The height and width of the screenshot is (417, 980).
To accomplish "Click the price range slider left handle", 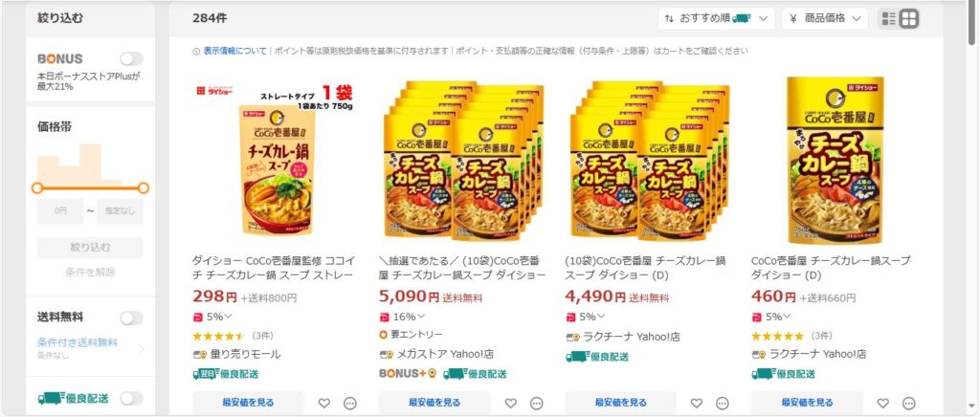I will pyautogui.click(x=37, y=187).
